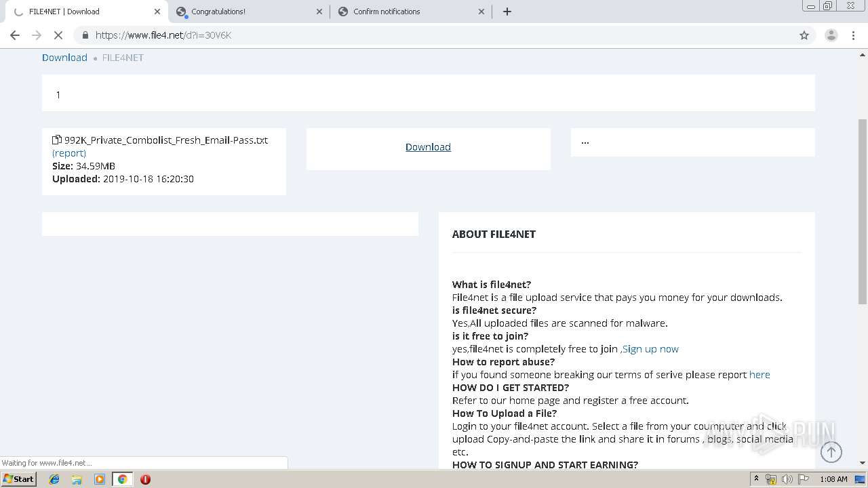Open the network tray icon
Viewport: 868px width, 488px height.
771,479
